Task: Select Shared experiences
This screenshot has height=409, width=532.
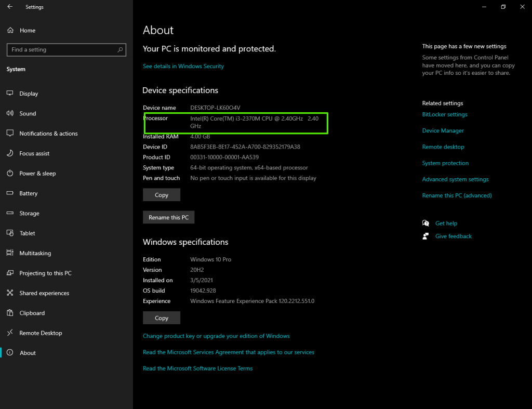Action: [45, 293]
